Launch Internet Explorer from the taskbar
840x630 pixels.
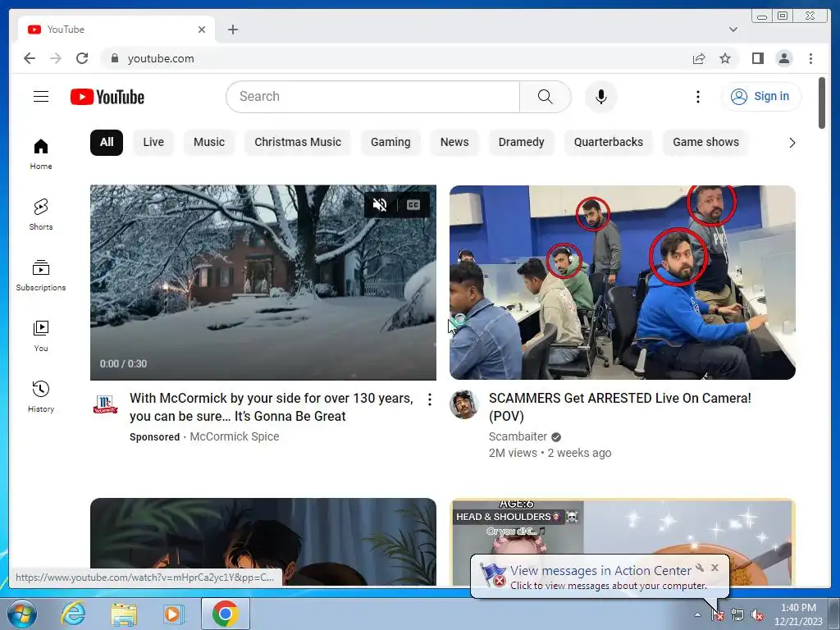point(72,614)
